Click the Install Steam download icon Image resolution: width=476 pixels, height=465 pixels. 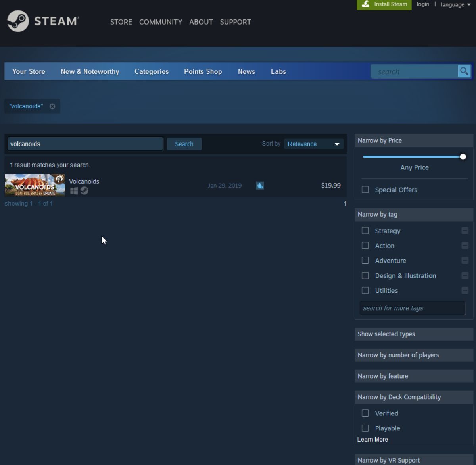366,4
